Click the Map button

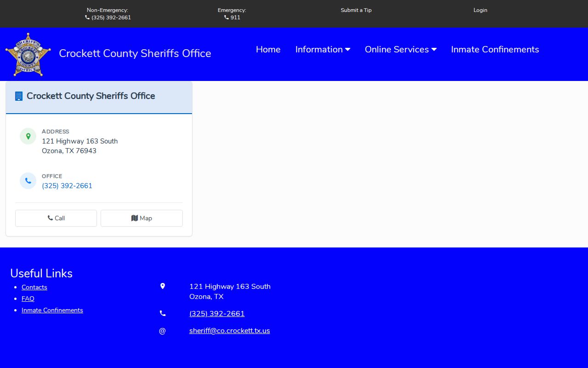click(x=141, y=218)
